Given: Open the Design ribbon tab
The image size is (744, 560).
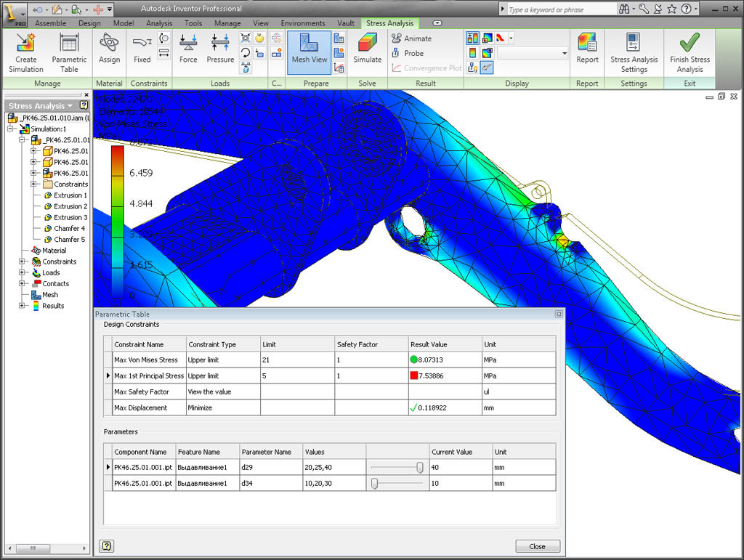Looking at the screenshot, I should click(89, 23).
